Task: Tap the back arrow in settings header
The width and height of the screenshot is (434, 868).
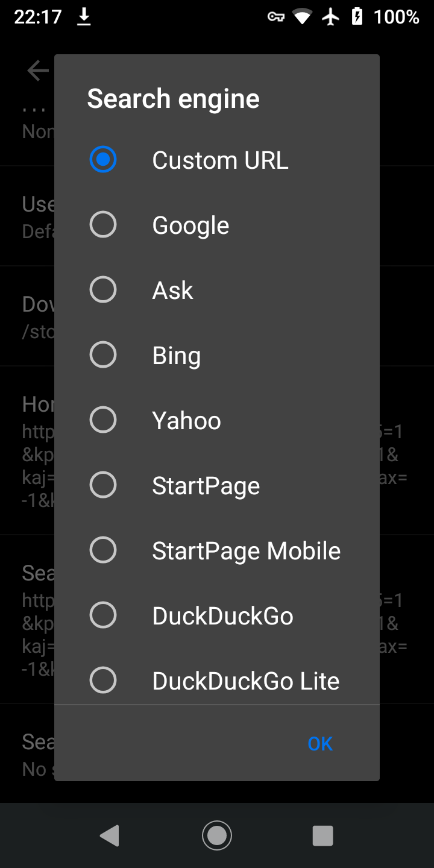Action: [37, 71]
